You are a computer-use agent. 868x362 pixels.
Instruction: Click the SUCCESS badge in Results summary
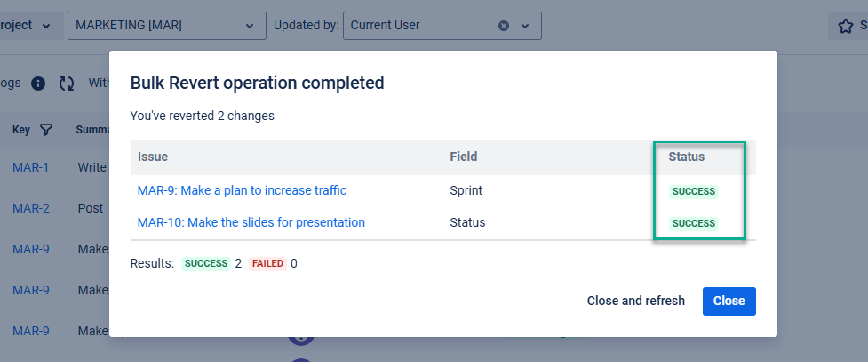pyautogui.click(x=206, y=264)
